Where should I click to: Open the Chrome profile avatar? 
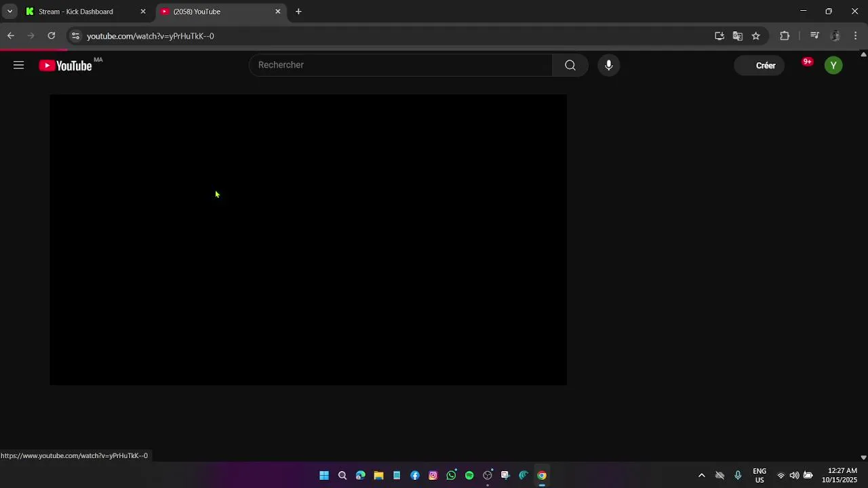(835, 36)
